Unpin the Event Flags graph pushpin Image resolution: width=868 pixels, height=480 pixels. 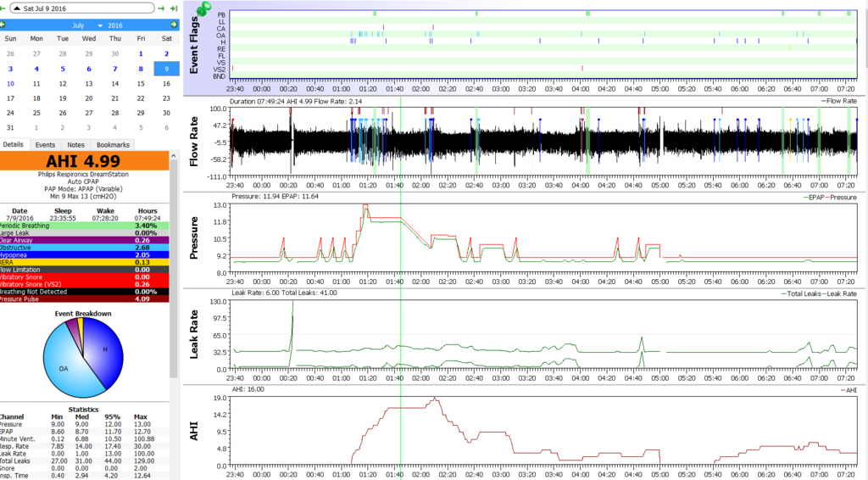[203, 8]
